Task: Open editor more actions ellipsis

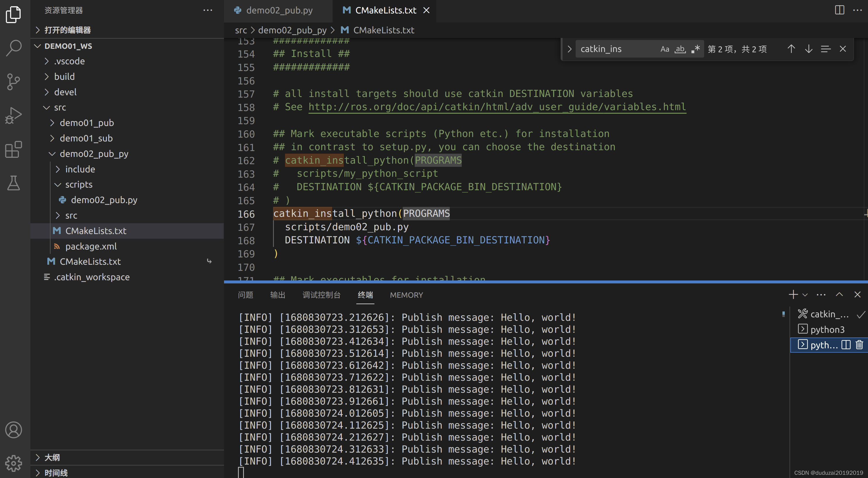Action: [857, 10]
